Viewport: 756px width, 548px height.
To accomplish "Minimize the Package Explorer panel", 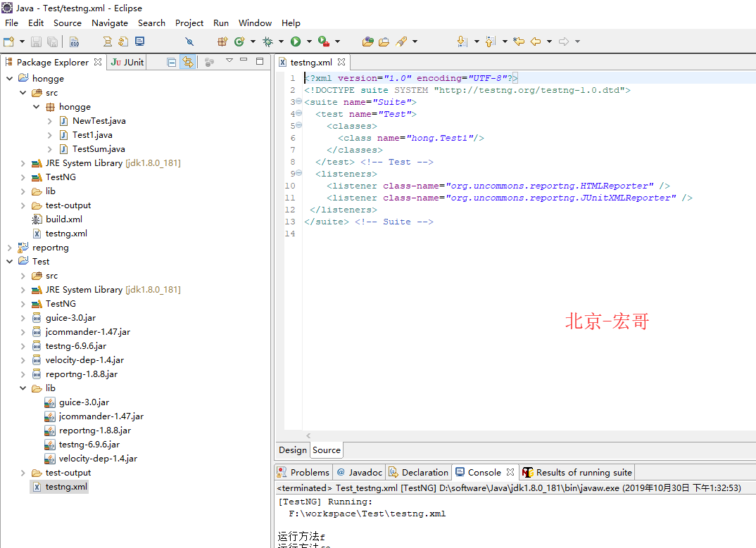I will click(244, 60).
